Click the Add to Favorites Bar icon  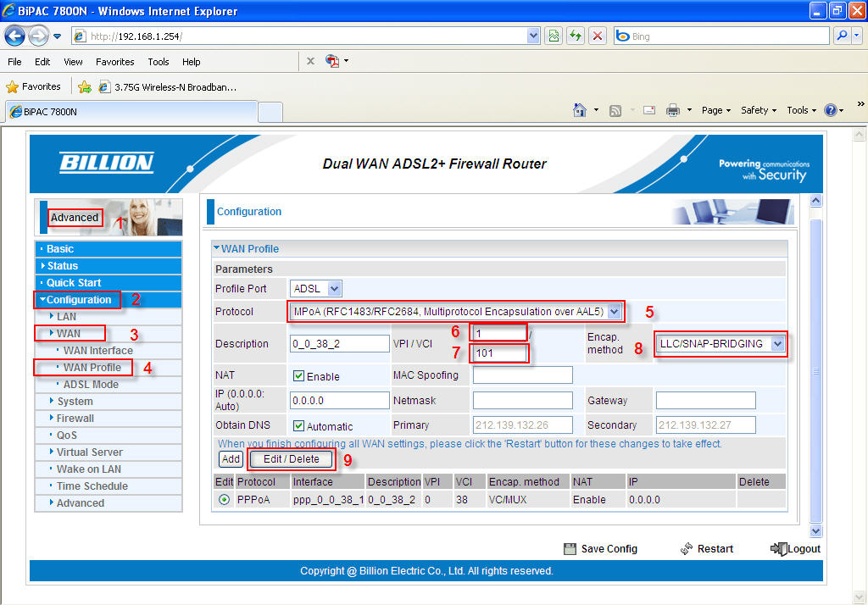[x=85, y=87]
